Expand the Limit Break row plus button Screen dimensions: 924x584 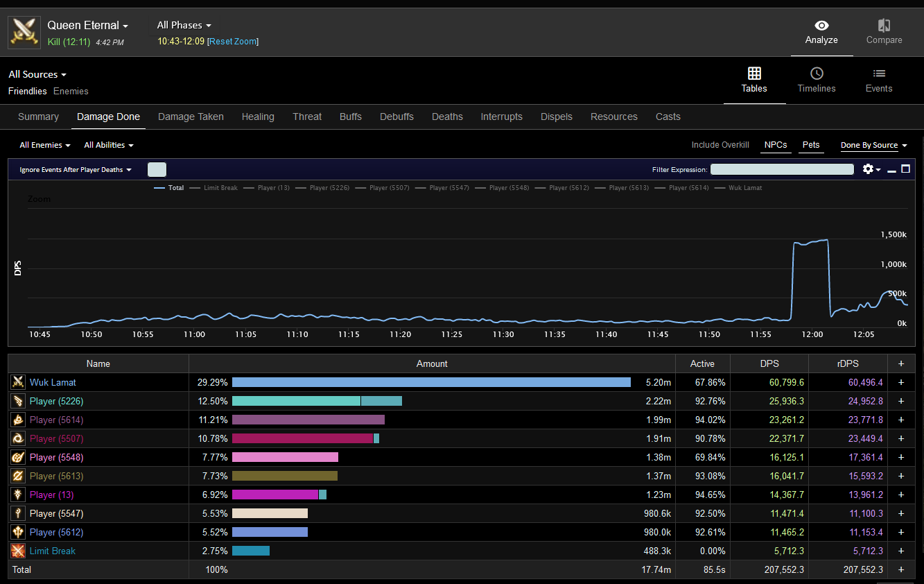901,551
